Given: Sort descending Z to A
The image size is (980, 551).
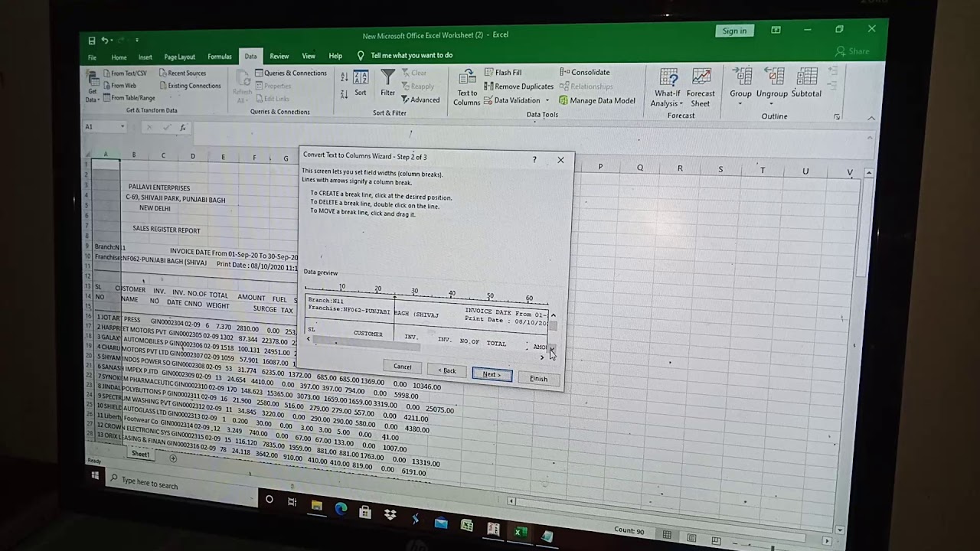Looking at the screenshot, I should pyautogui.click(x=345, y=93).
